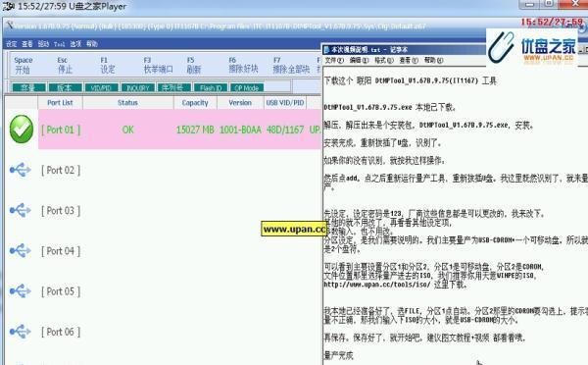Screen dimensions: 588x365
Task: Stop the process with Esc 停止 button
Action: [65, 65]
